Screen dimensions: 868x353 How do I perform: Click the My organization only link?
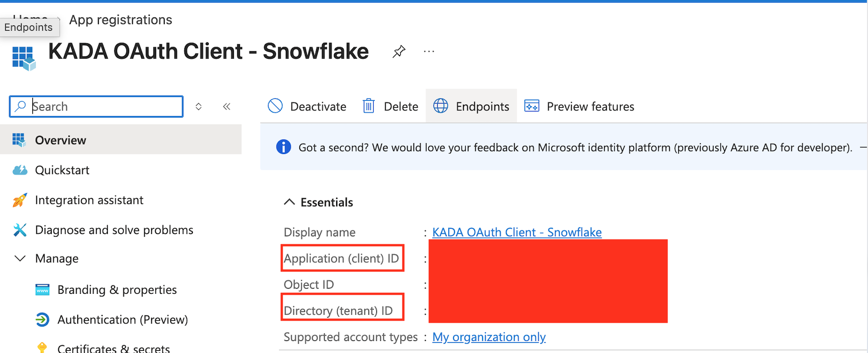(x=488, y=337)
